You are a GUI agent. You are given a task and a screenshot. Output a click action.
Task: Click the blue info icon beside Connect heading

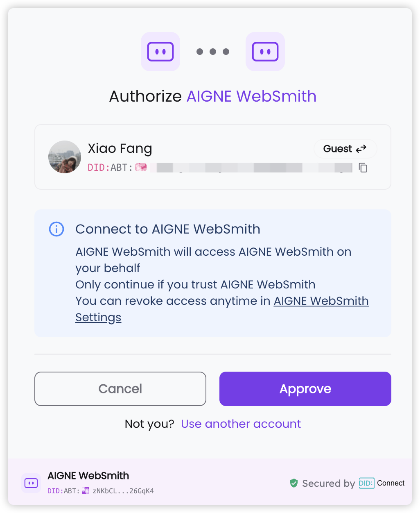tap(56, 229)
